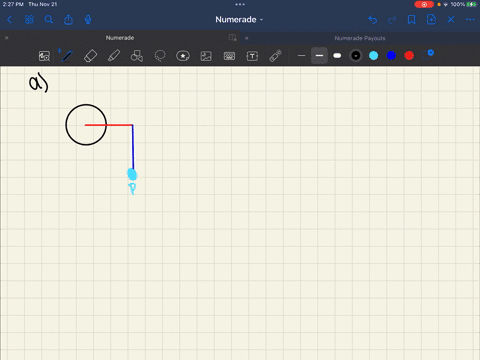Open split view icon beside Numerade tab

click(232, 38)
